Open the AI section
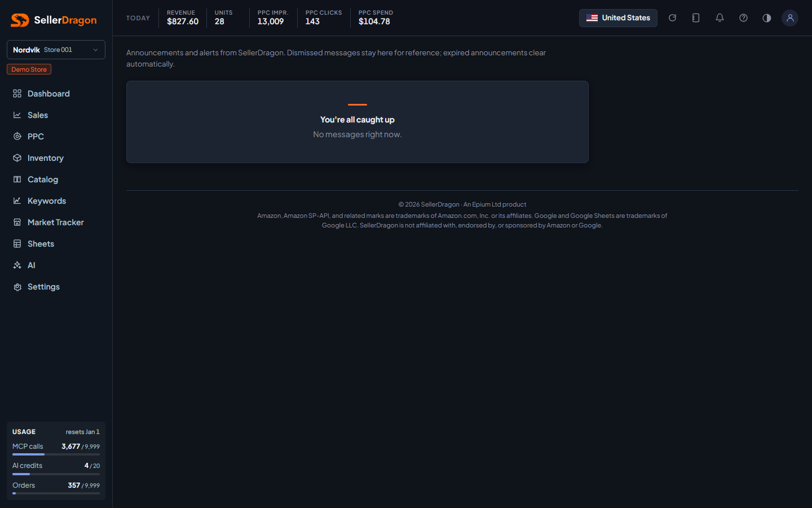 pos(56,265)
